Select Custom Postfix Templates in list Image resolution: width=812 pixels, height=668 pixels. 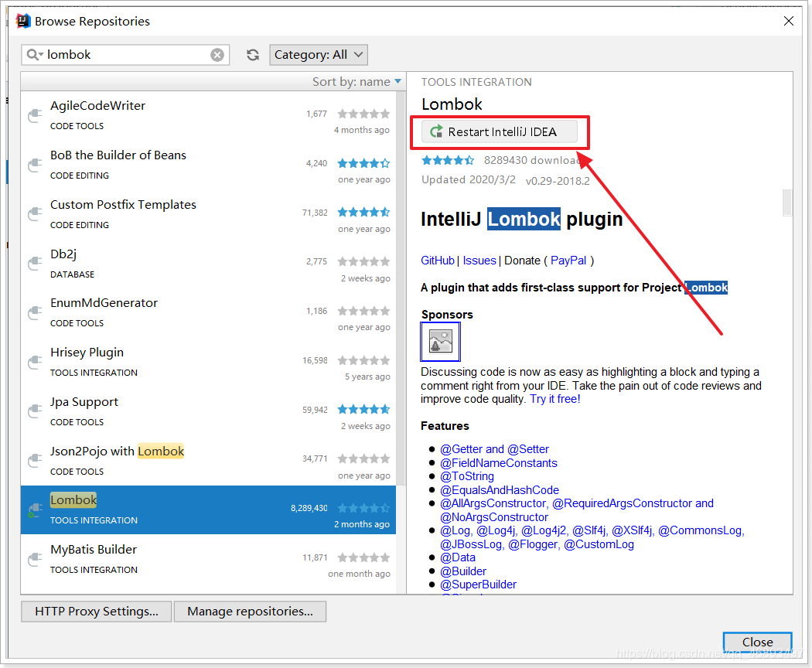tap(208, 214)
